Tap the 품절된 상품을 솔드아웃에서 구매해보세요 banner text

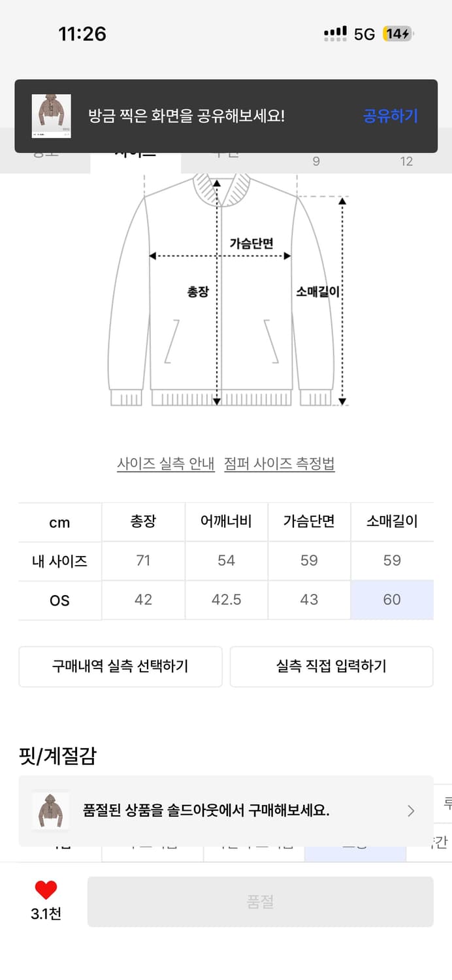click(206, 811)
